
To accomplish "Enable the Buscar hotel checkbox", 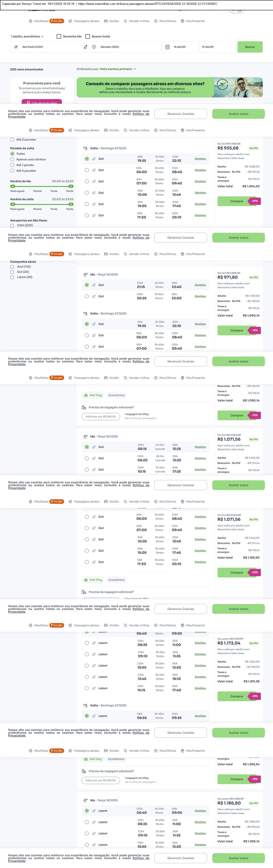I will point(88,36).
